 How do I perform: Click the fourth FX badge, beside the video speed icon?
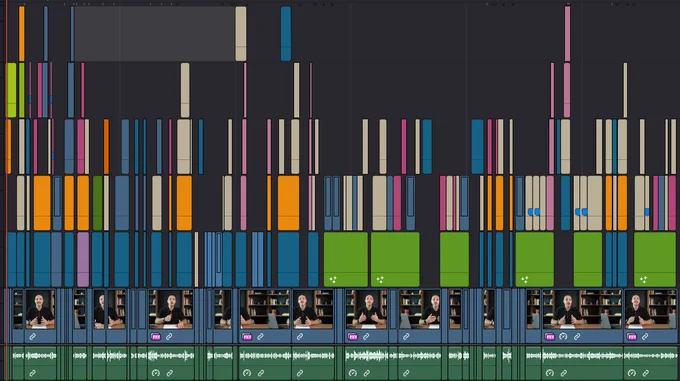(549, 337)
